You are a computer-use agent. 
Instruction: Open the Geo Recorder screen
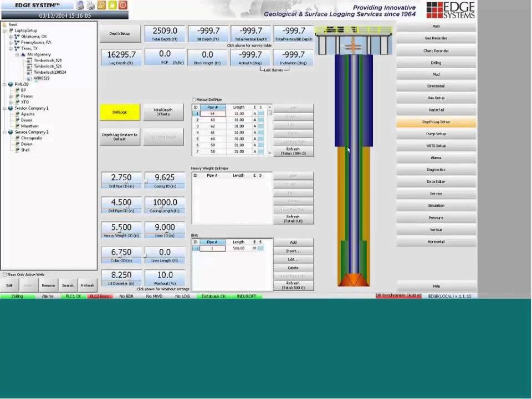pos(436,38)
